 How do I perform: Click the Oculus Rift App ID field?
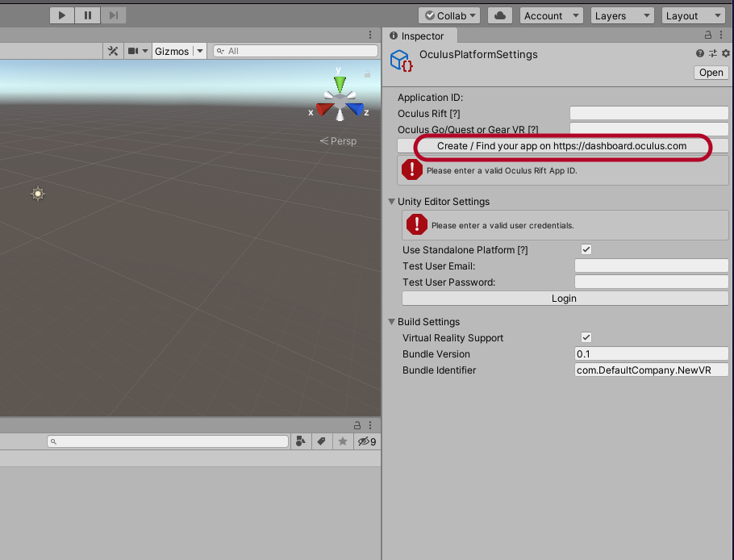coord(649,113)
